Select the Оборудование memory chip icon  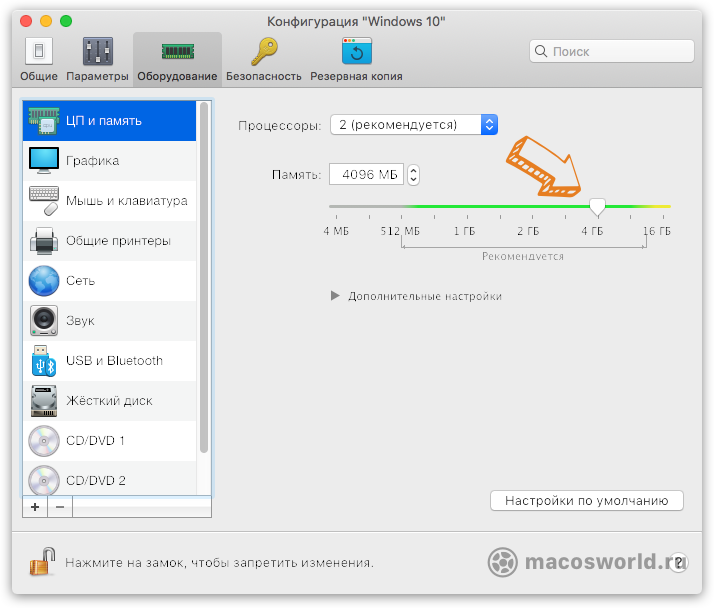178,51
